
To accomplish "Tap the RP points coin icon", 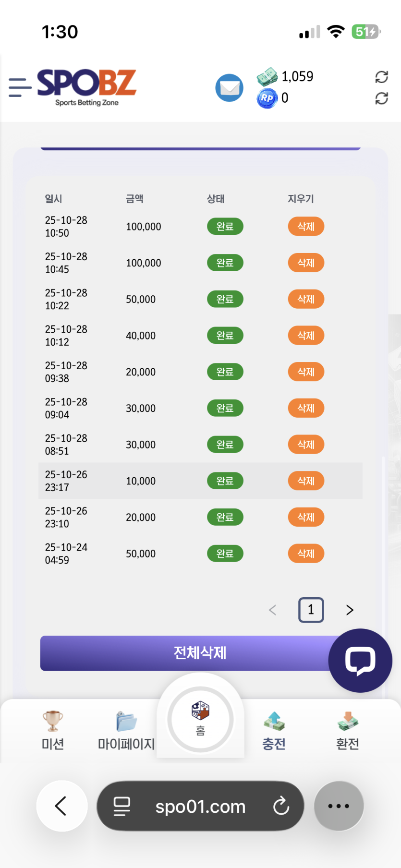I will (267, 98).
